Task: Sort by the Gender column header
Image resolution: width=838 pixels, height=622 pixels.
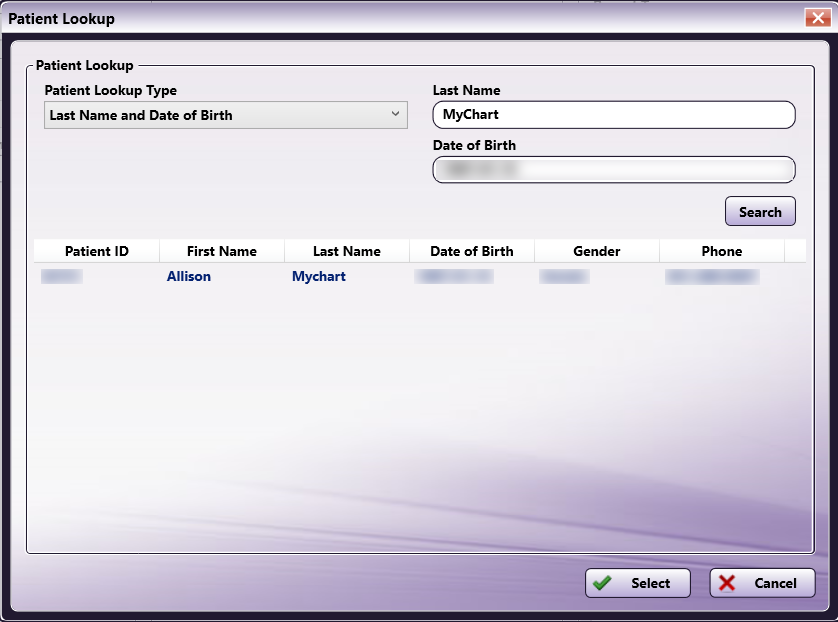Action: coord(597,251)
